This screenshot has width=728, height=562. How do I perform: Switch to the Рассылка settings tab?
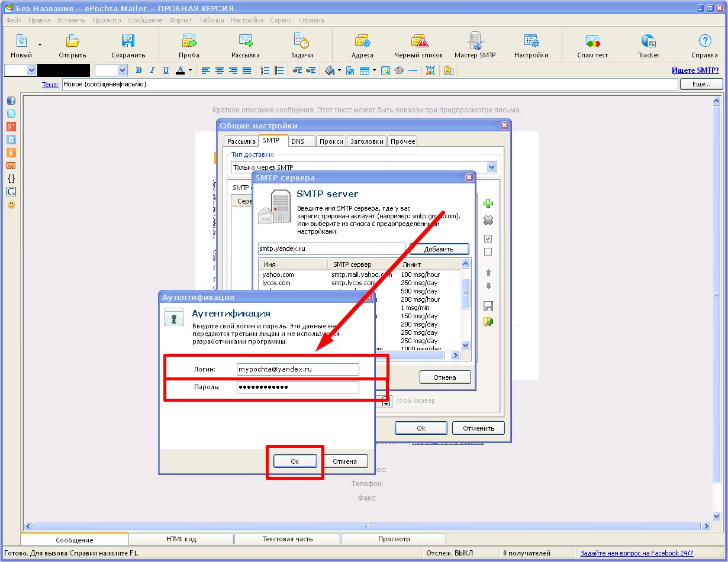[241, 141]
